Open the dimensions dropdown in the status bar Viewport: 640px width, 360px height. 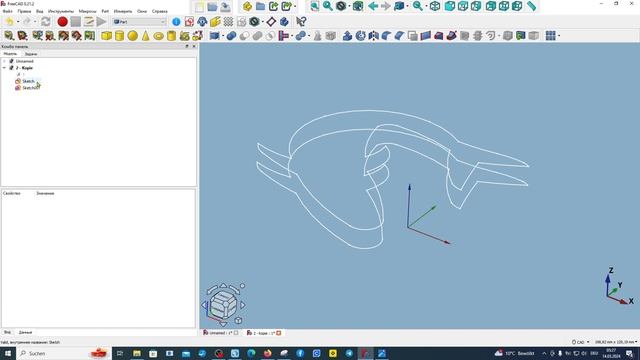(x=616, y=342)
